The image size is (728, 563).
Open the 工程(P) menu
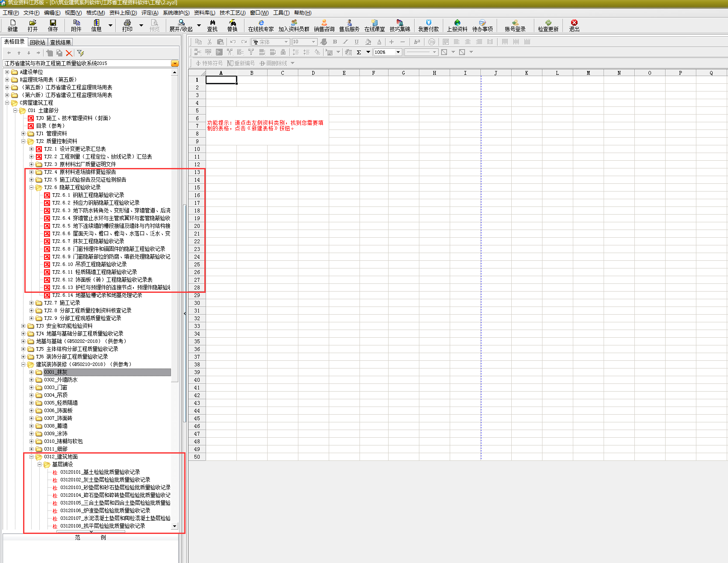click(x=11, y=13)
